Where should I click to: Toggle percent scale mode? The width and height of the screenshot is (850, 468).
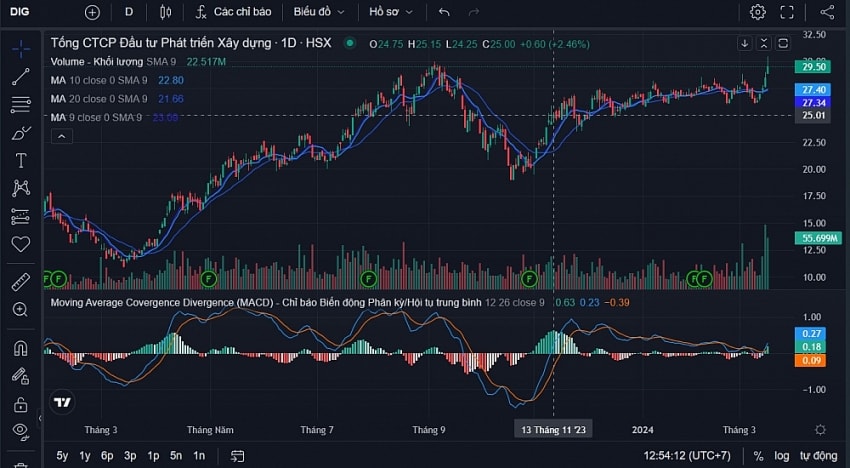coord(758,456)
